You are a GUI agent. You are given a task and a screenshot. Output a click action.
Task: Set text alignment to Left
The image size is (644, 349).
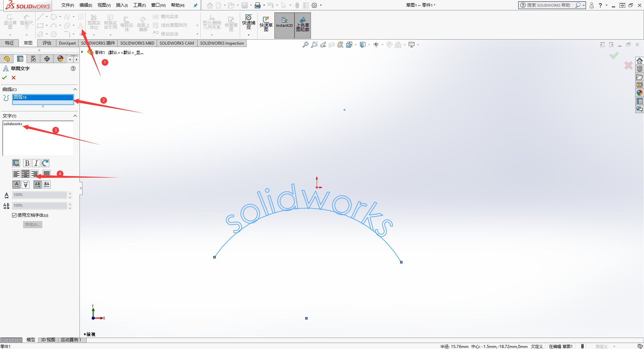[16, 174]
